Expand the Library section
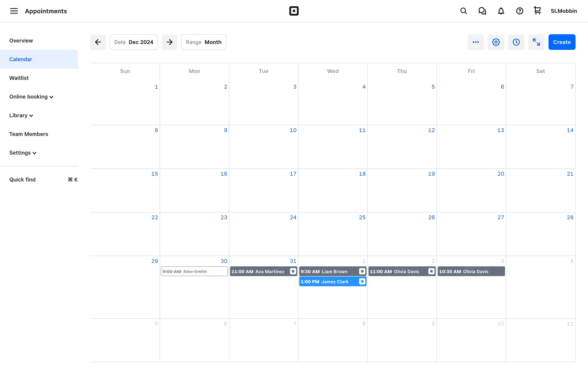Screen dimensions: 588x368 coord(21,115)
